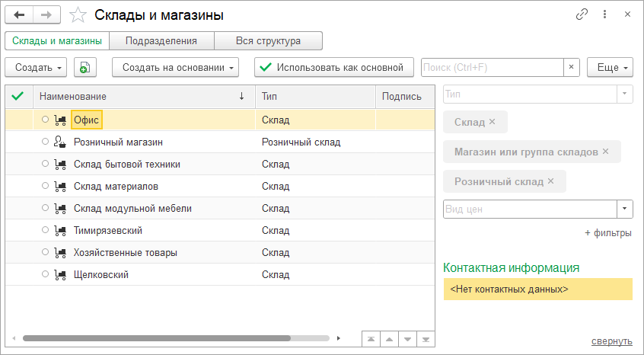Expand the Еще menu

pos(610,67)
